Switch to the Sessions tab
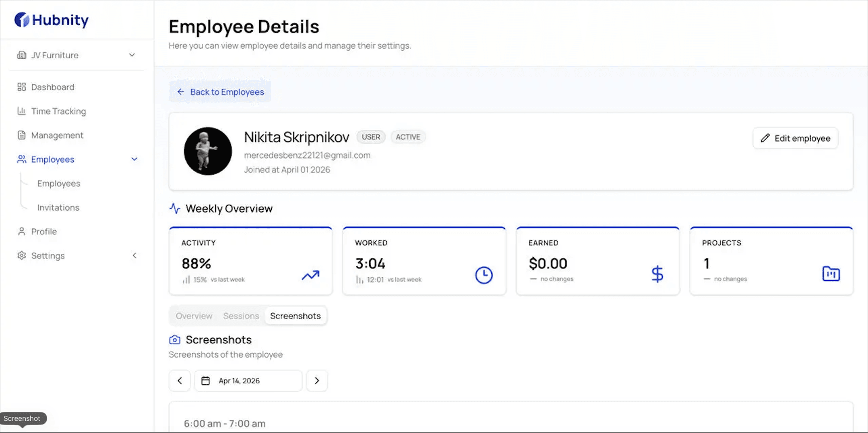The image size is (868, 433). (x=241, y=316)
